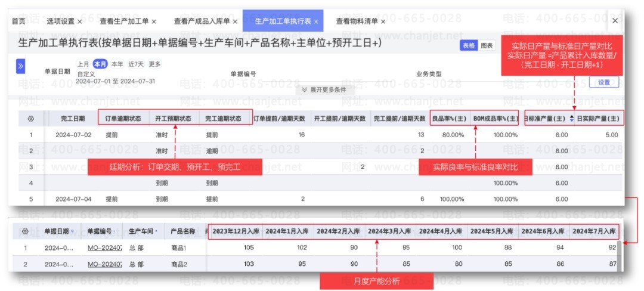Switch to 图表 view
This screenshot has width=644, height=291.
click(487, 45)
